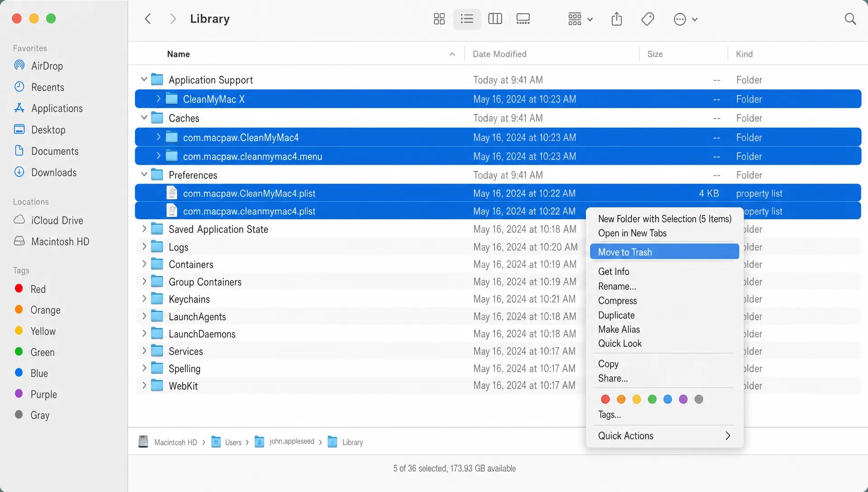Open the Action ellipsis menu

pyautogui.click(x=685, y=19)
